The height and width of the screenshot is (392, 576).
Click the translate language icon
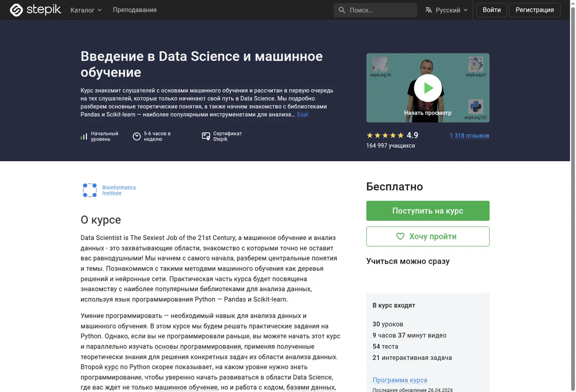click(429, 10)
